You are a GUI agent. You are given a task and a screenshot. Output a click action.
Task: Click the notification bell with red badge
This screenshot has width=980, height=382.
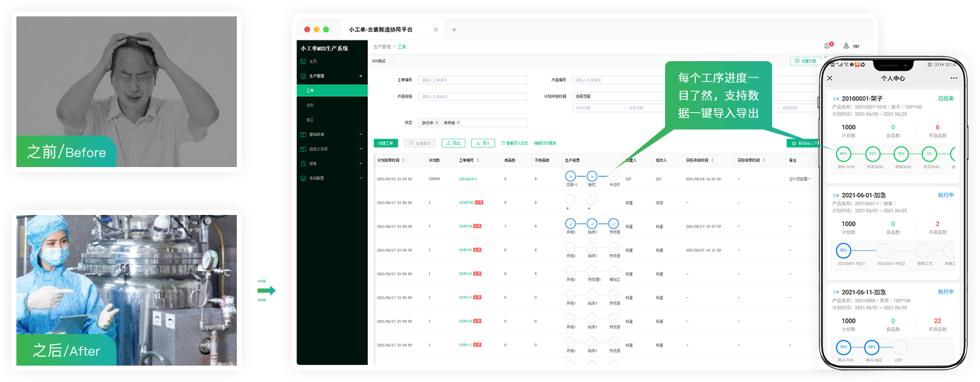pyautogui.click(x=828, y=46)
